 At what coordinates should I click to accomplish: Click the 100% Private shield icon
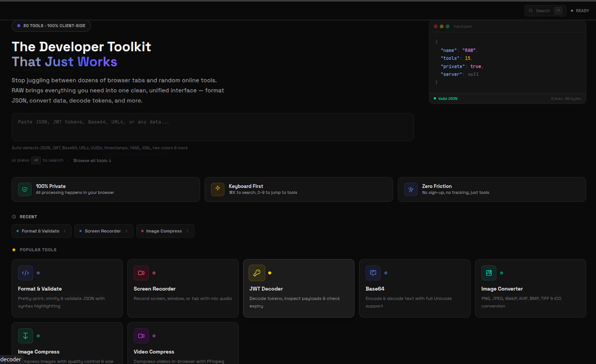pos(25,189)
